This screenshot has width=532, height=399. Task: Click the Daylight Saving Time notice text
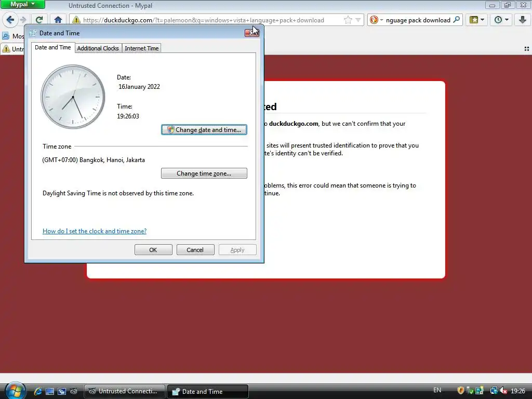(118, 193)
